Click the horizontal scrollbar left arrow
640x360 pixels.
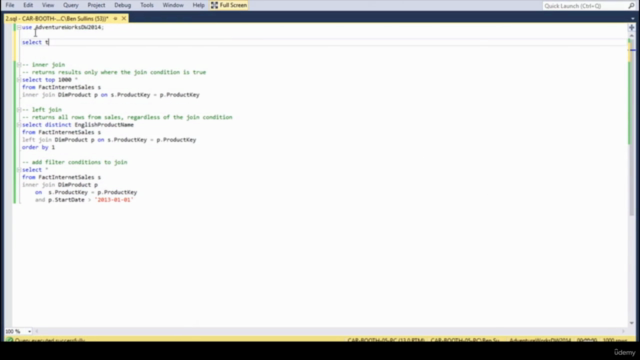[37, 331]
